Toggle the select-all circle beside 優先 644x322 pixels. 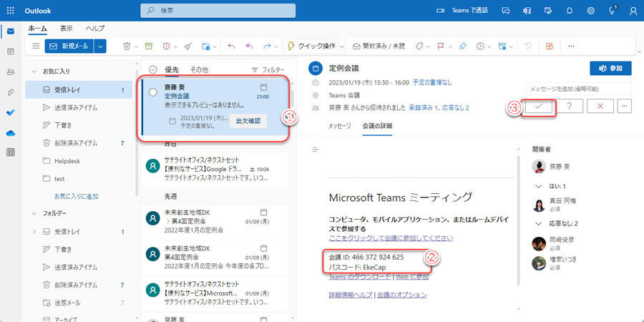(153, 70)
